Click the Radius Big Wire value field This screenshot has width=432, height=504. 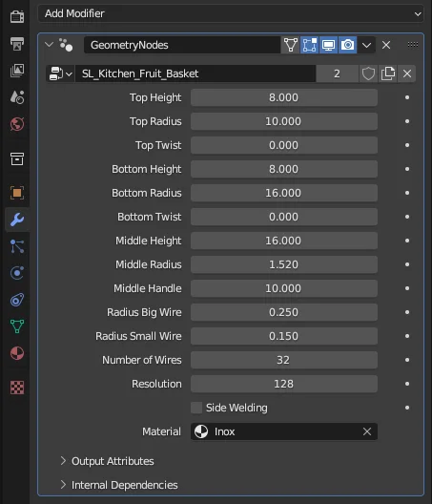coord(283,312)
